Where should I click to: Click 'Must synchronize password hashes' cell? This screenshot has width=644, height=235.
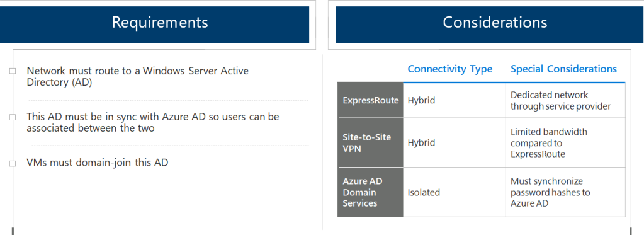(x=565, y=192)
